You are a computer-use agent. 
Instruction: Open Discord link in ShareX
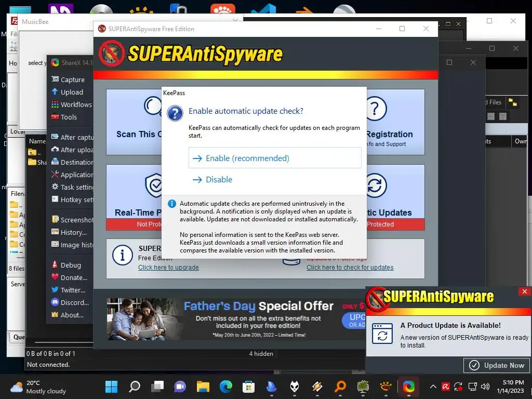(70, 302)
